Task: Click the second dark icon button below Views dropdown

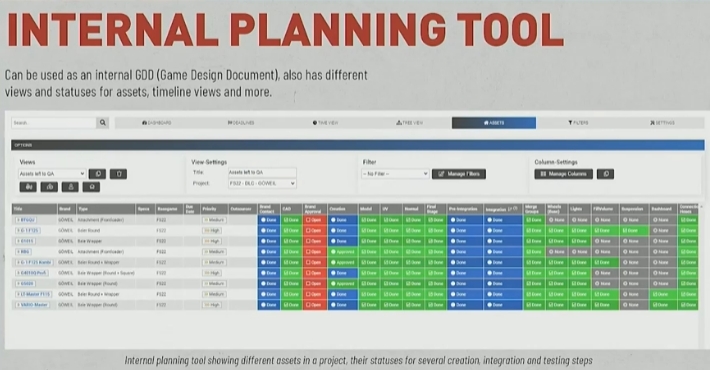Action: click(x=49, y=187)
